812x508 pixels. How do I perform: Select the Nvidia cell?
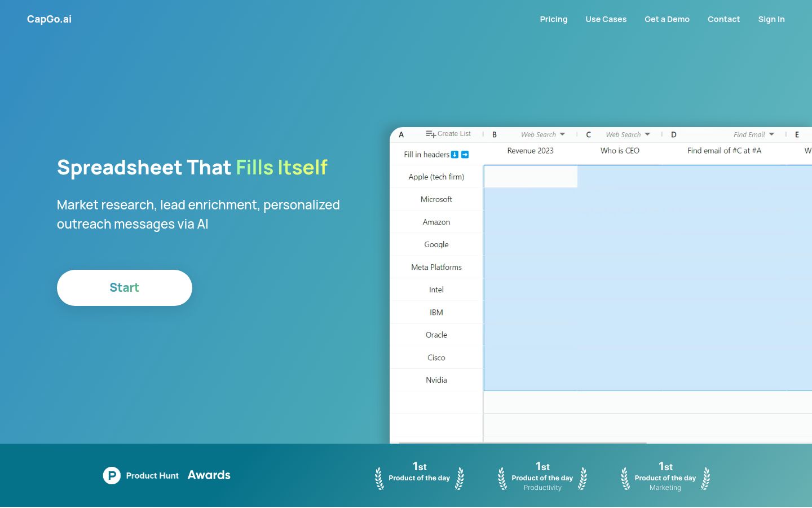436,380
